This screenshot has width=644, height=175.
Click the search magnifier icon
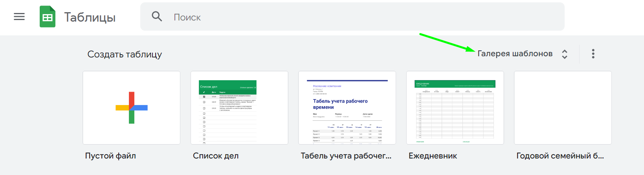click(157, 17)
